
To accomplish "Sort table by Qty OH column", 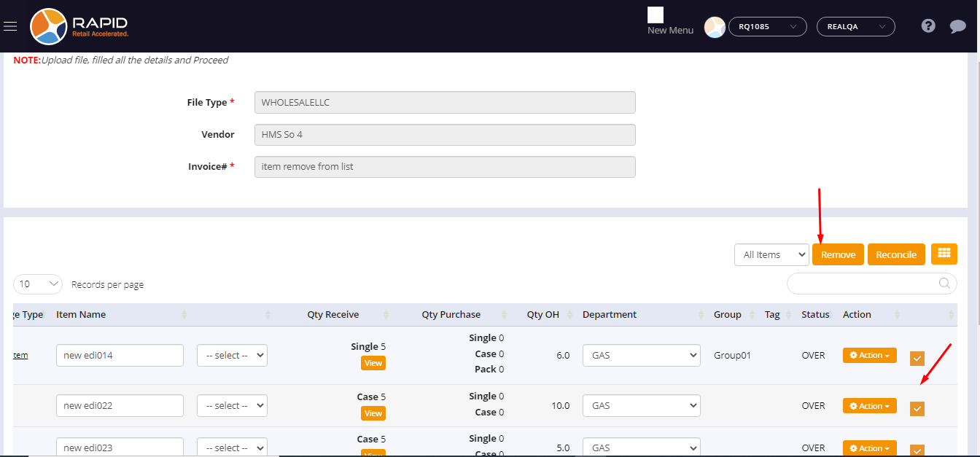I will click(542, 315).
